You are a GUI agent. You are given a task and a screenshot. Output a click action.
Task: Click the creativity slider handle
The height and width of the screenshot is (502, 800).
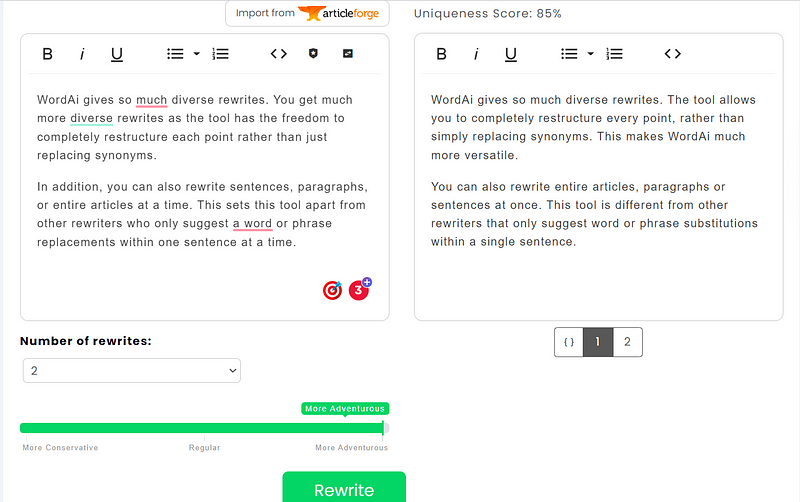coord(385,428)
